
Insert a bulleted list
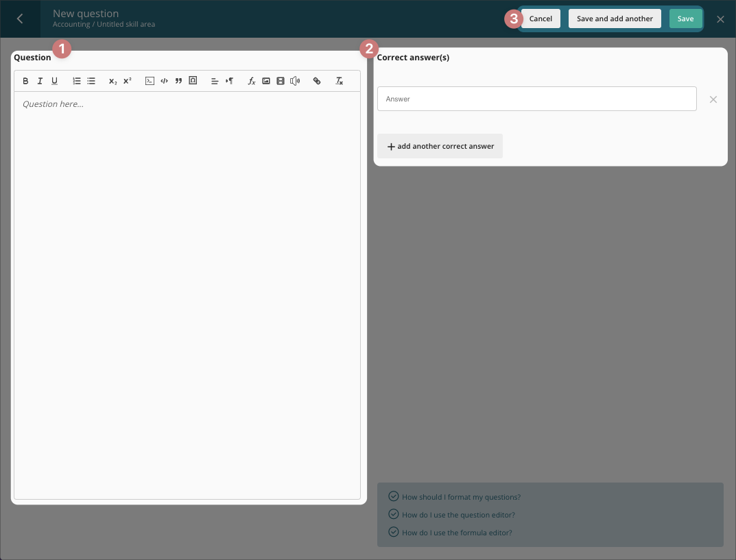pos(91,81)
